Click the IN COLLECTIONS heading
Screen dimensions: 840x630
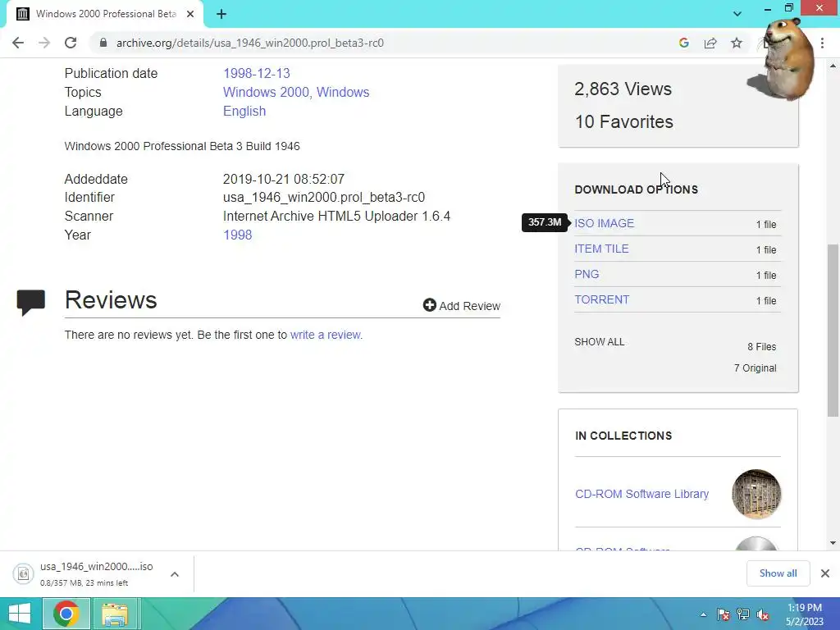tap(623, 436)
